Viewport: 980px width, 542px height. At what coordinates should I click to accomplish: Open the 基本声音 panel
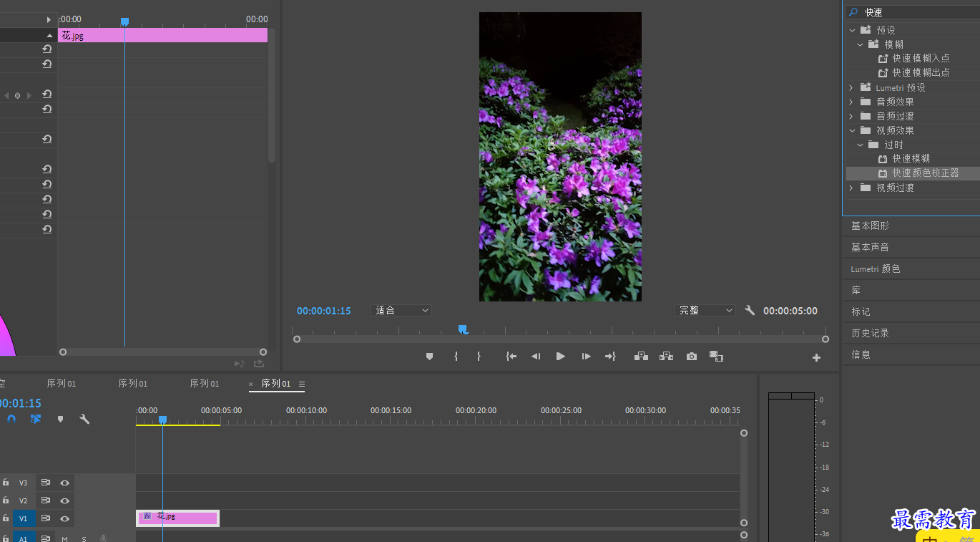(x=870, y=247)
